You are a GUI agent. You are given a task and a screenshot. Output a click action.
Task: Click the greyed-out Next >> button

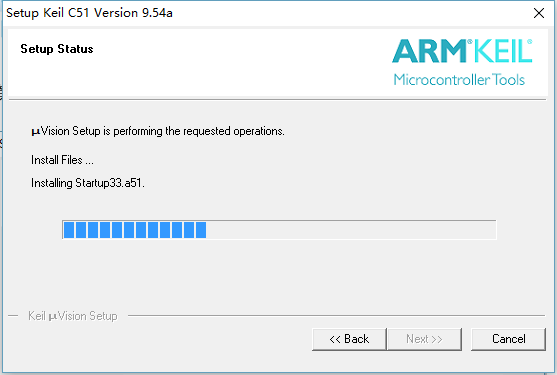coord(424,339)
